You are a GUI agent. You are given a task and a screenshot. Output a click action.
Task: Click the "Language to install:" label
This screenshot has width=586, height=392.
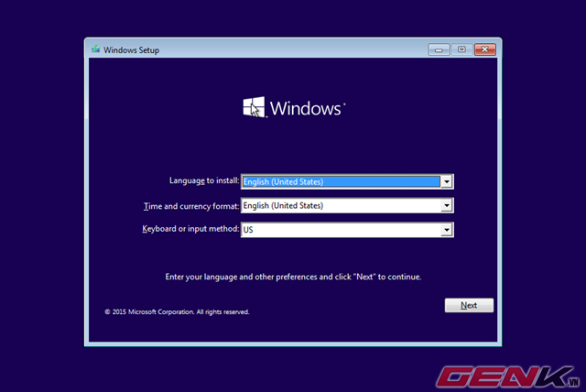(x=204, y=180)
